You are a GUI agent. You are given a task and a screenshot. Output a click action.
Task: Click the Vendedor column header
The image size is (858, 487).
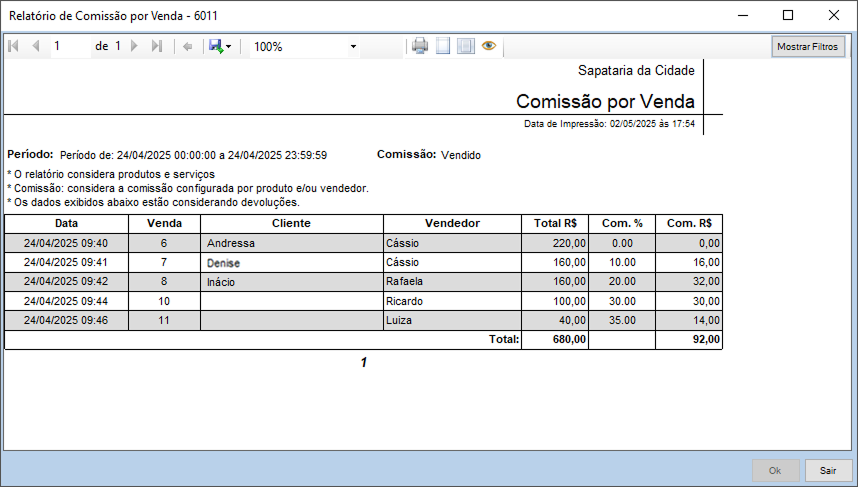tap(452, 223)
